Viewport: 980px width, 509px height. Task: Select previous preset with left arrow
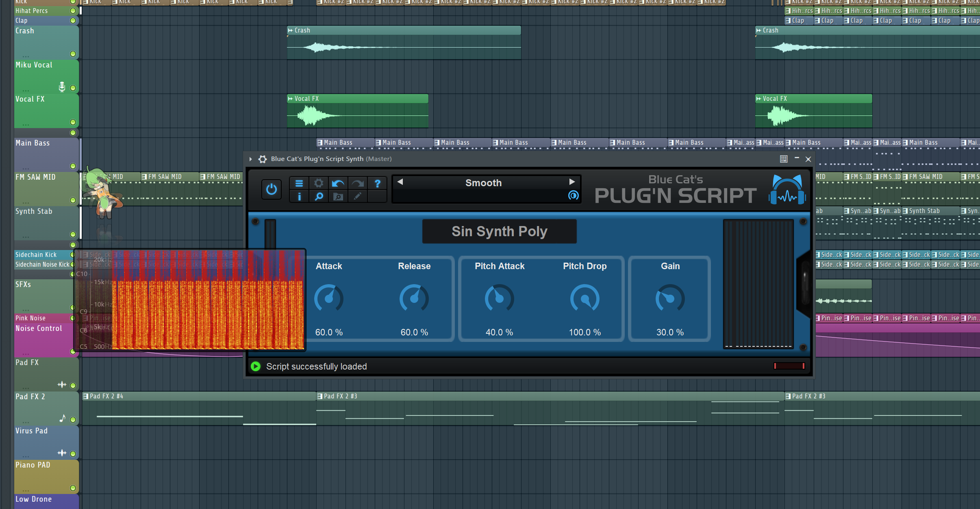(400, 182)
